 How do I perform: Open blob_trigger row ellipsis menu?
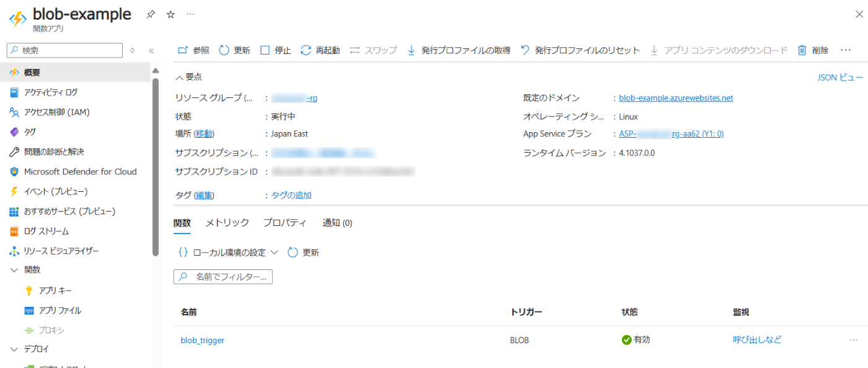853,339
